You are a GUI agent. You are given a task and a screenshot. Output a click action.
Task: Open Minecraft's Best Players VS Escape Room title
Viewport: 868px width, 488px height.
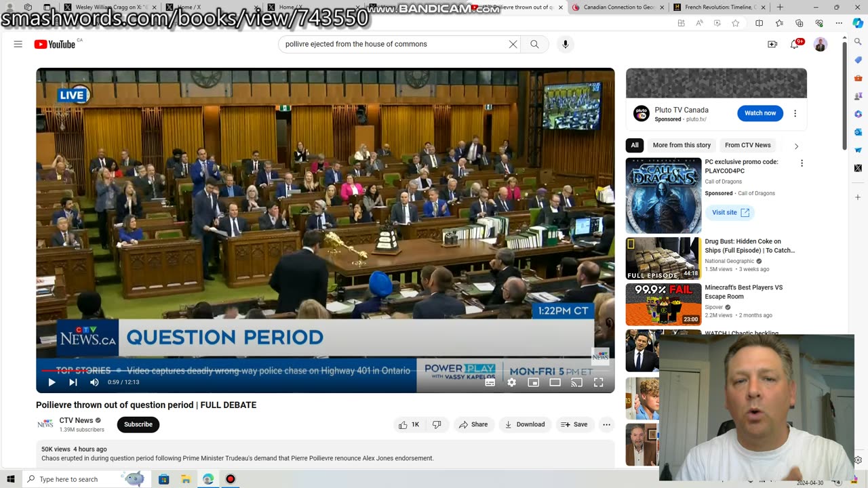coord(744,291)
